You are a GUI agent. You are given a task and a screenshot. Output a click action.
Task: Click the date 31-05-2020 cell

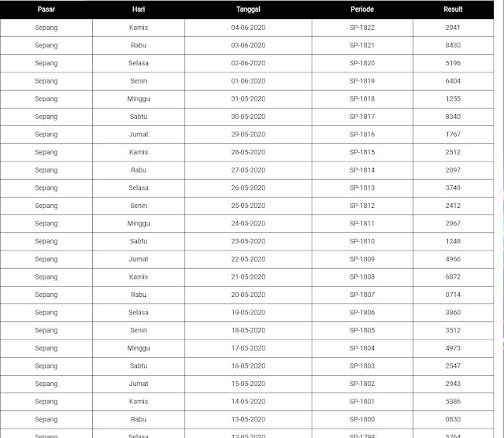pyautogui.click(x=248, y=98)
